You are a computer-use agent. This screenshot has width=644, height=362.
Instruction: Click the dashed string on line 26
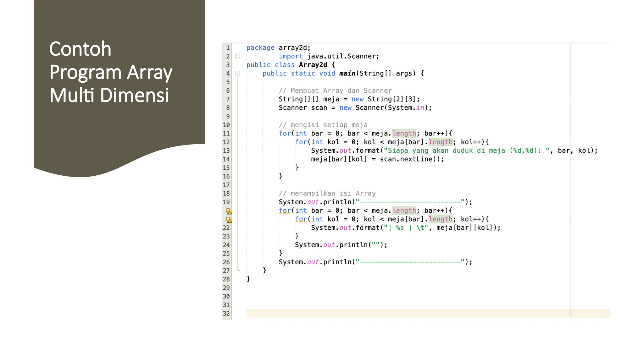(410, 262)
